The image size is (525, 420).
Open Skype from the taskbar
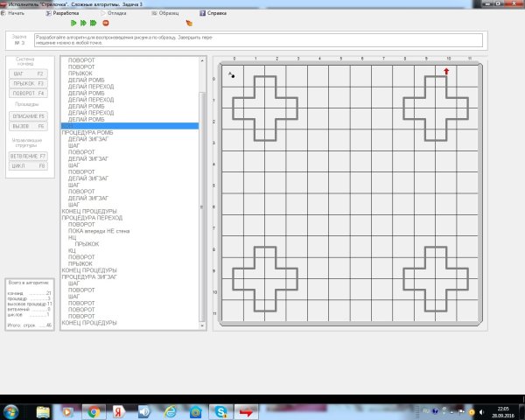pyautogui.click(x=222, y=411)
